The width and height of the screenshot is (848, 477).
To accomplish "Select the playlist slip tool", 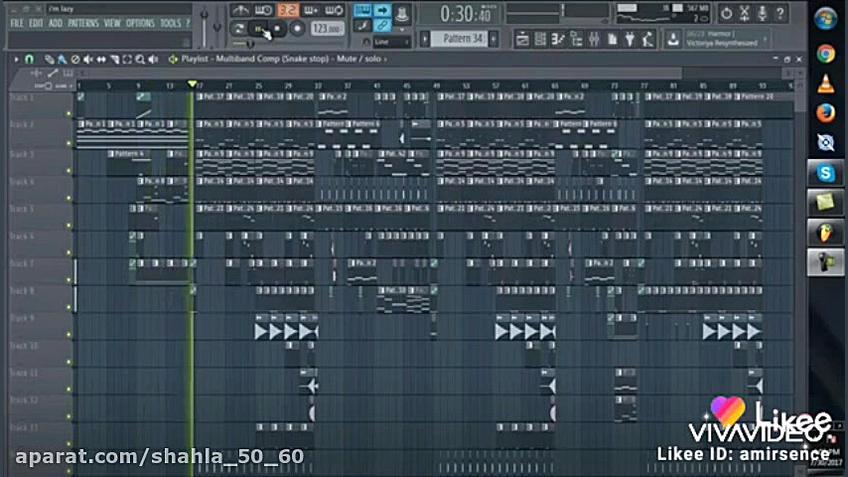I will click(101, 59).
